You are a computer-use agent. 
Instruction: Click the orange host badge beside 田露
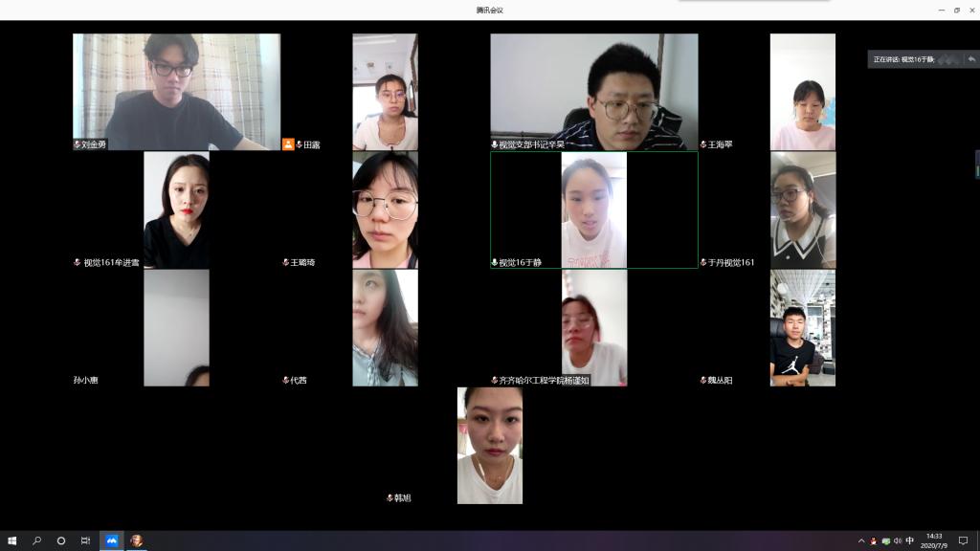(x=288, y=144)
